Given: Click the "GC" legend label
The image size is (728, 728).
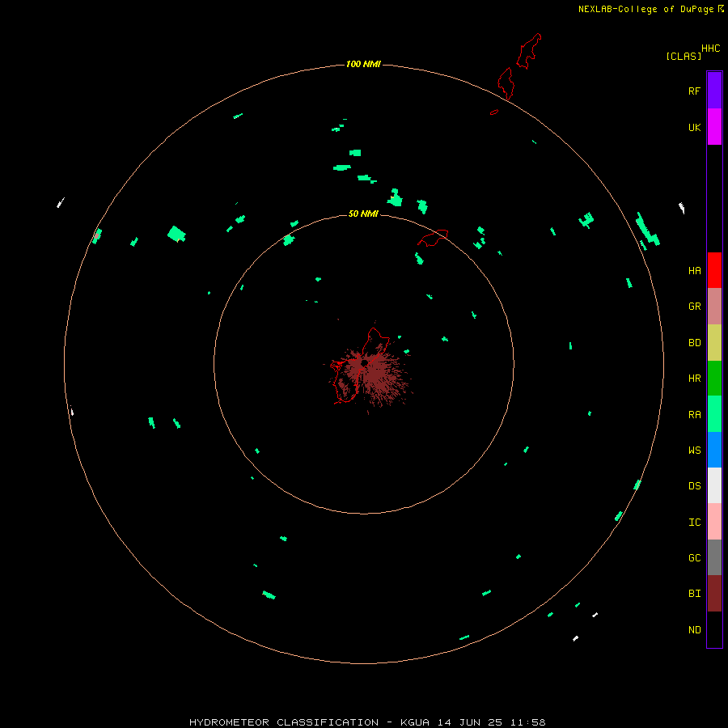Looking at the screenshot, I should click(x=694, y=557).
